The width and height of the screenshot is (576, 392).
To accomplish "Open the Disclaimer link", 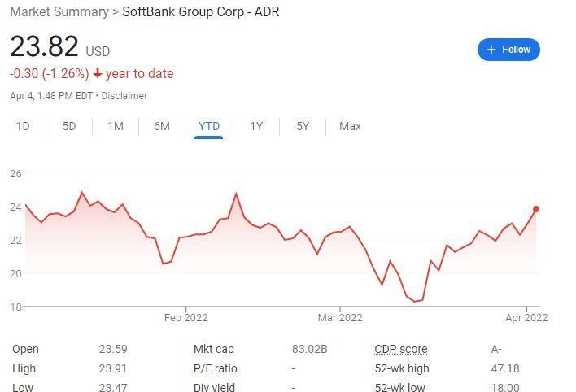I will pos(124,95).
